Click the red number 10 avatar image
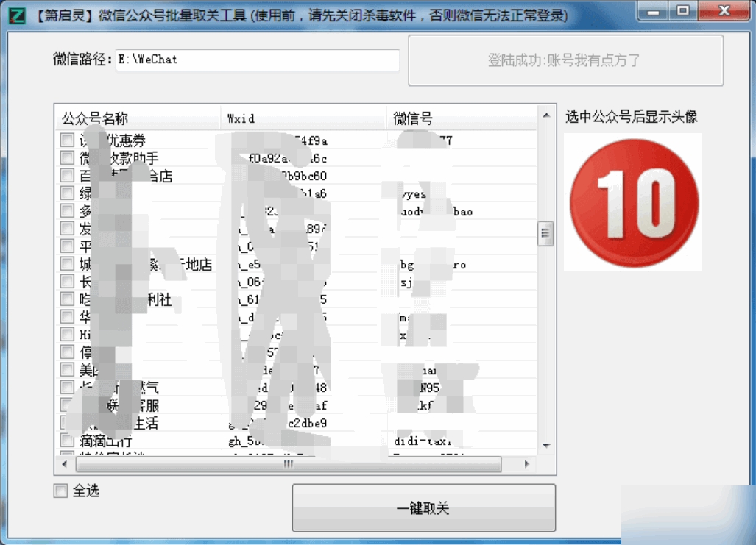 (x=632, y=202)
